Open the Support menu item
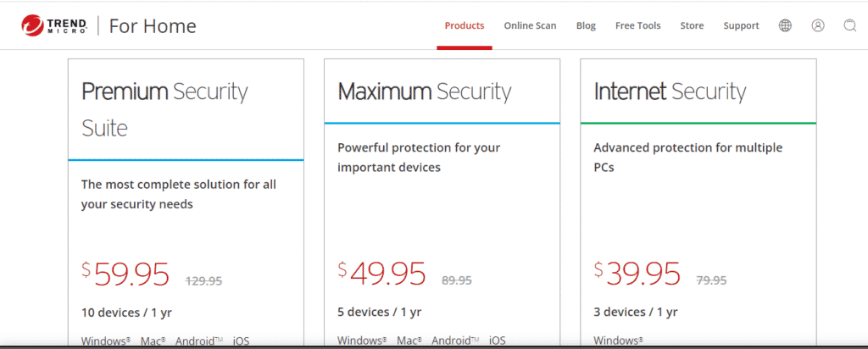 (x=741, y=25)
